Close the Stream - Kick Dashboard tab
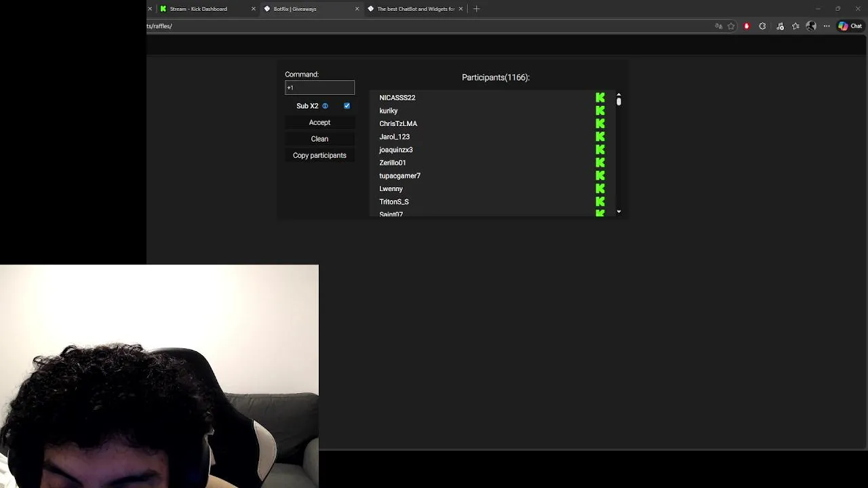 [x=254, y=9]
